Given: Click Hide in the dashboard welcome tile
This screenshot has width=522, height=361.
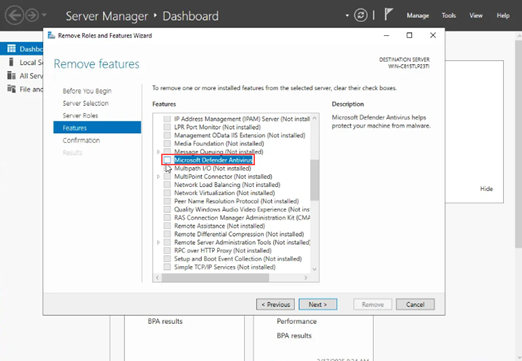Looking at the screenshot, I should point(486,189).
